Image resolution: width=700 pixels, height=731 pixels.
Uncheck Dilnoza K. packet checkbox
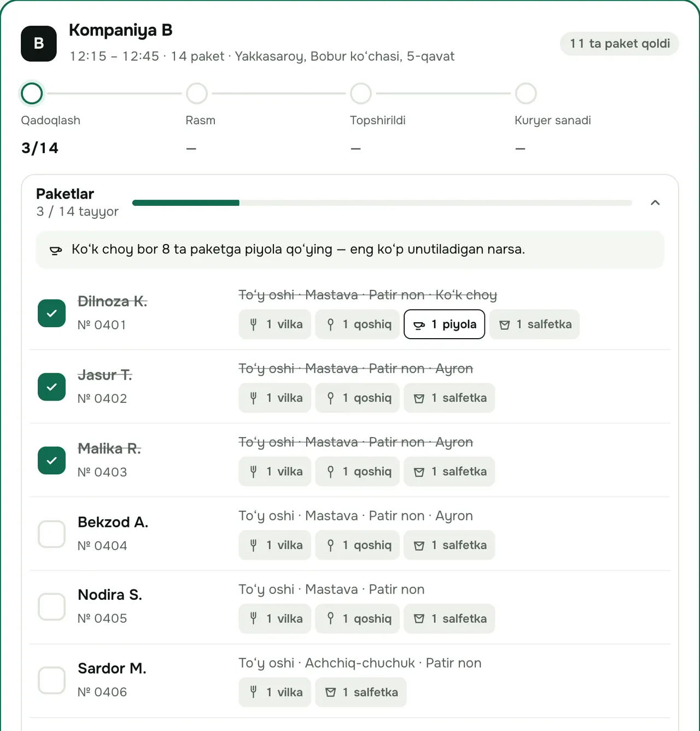[x=51, y=314]
